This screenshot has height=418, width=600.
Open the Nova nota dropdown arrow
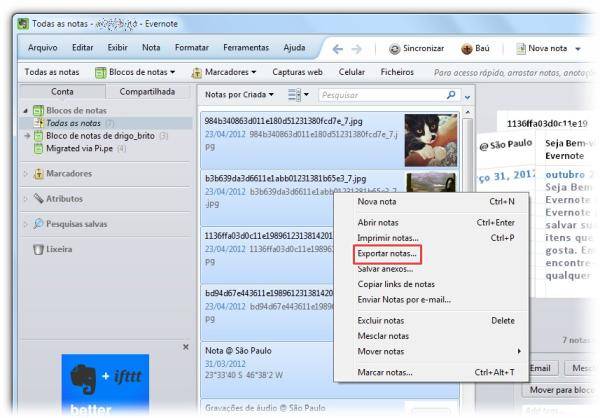pos(578,49)
